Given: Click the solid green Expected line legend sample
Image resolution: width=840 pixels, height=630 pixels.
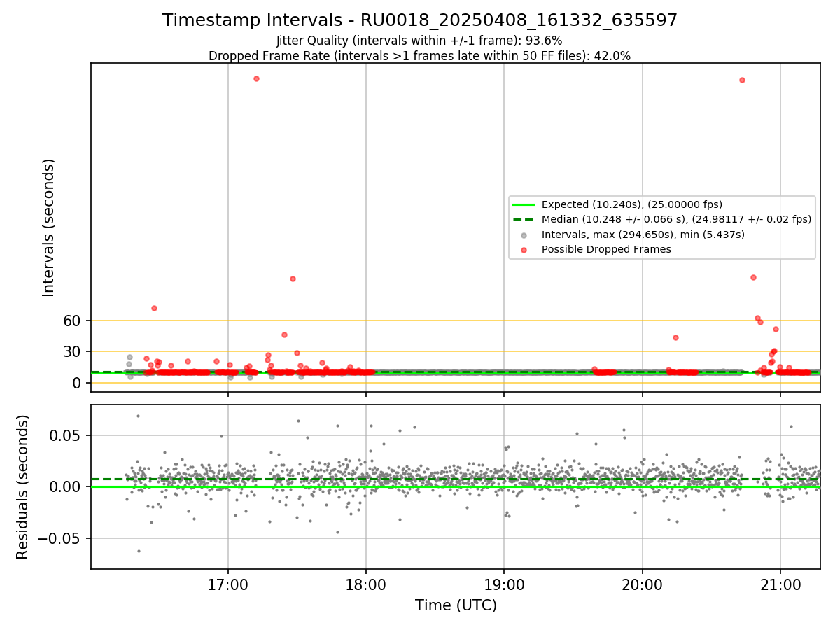Looking at the screenshot, I should coord(524,204).
